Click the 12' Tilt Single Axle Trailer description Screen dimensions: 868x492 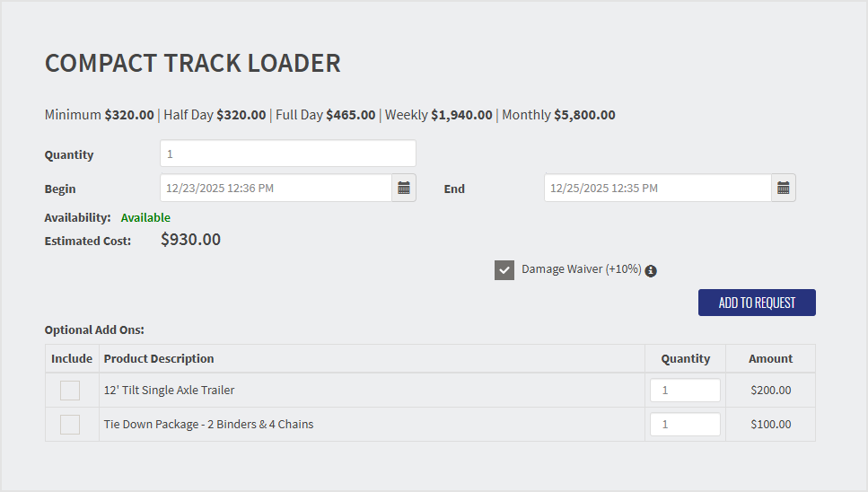tap(169, 391)
